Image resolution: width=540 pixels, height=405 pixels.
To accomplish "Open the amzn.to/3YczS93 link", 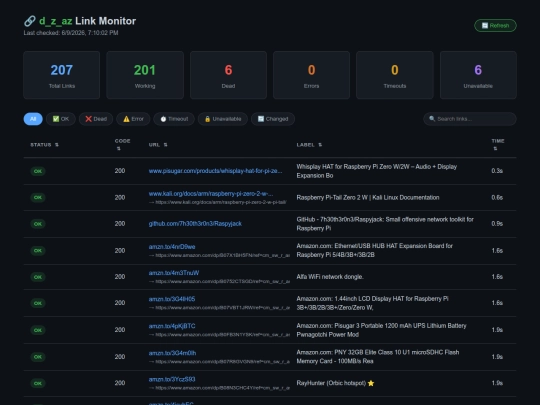I will coord(172,379).
